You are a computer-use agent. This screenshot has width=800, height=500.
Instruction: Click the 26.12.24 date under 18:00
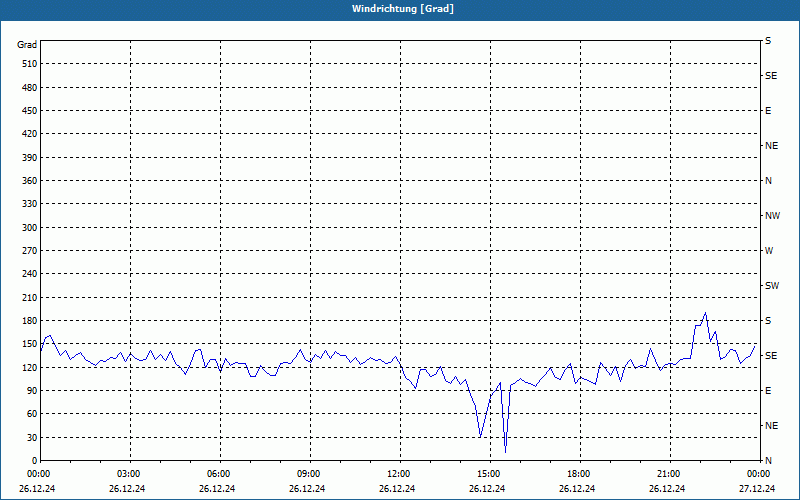point(577,488)
